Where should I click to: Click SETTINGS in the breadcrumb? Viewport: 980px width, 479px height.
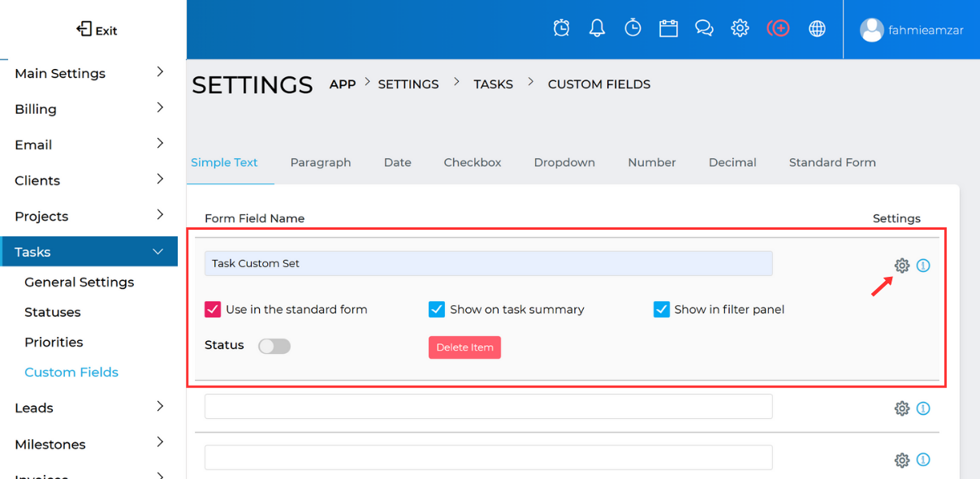tap(408, 84)
